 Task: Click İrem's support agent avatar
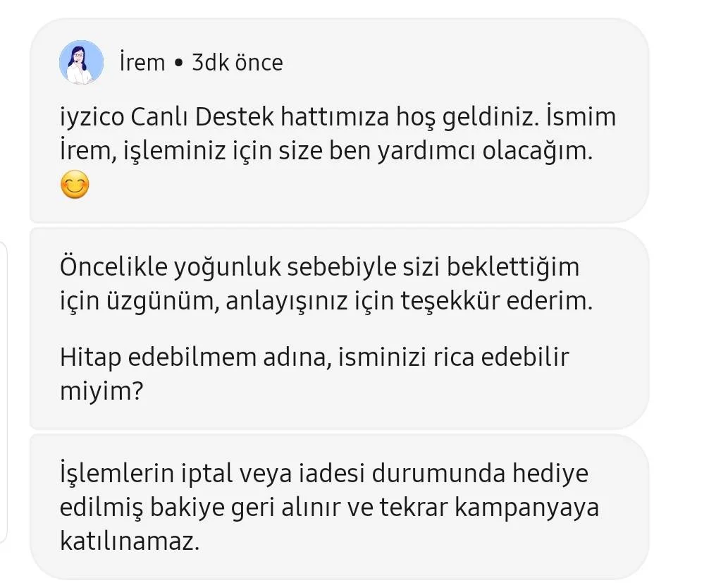point(81,62)
